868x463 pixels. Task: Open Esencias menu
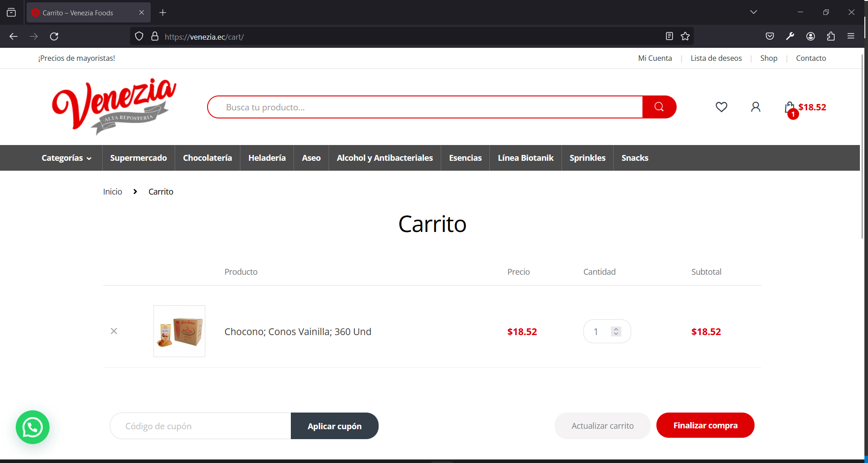[x=465, y=158]
